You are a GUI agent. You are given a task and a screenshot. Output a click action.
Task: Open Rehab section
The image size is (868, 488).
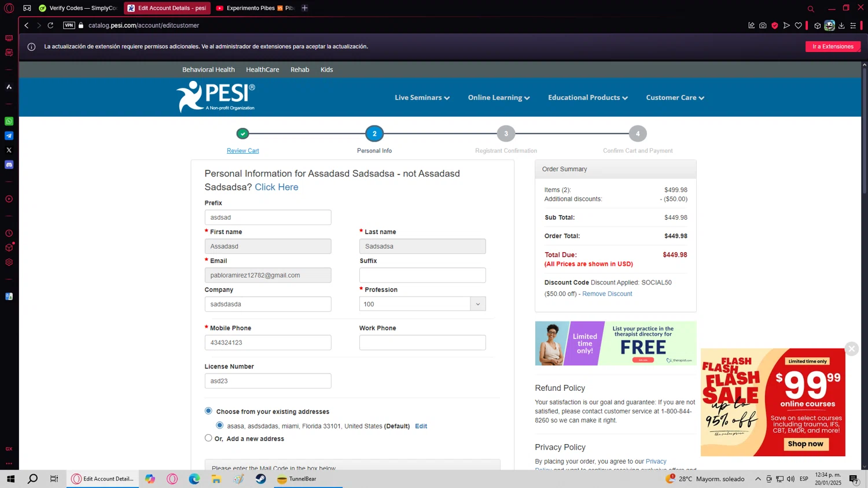click(x=300, y=69)
